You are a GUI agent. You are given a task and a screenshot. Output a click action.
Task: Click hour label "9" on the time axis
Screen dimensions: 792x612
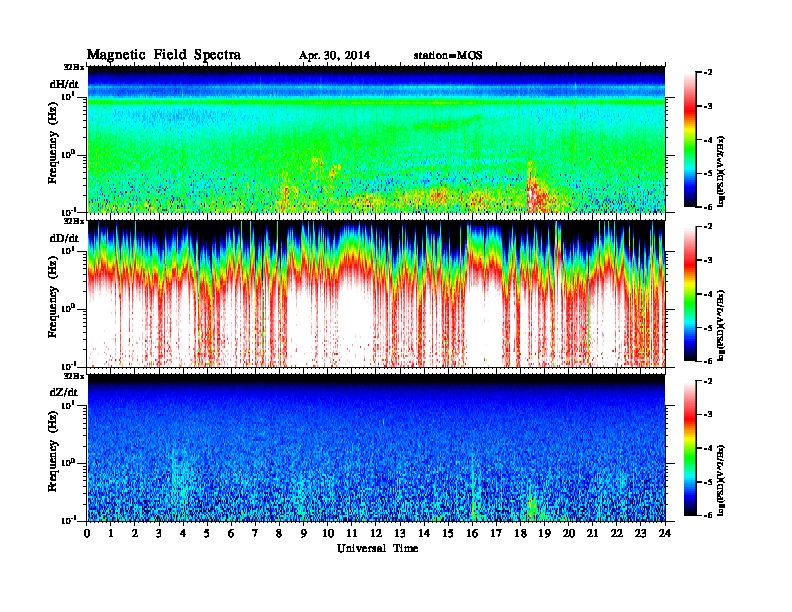(304, 533)
